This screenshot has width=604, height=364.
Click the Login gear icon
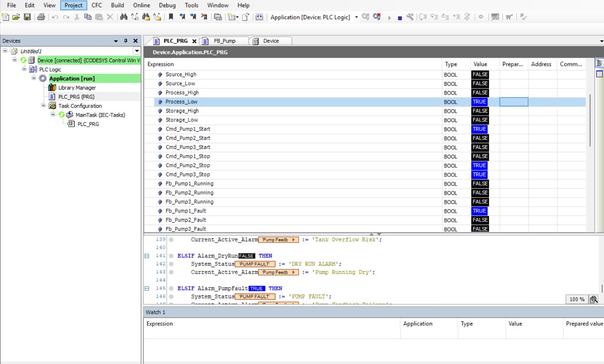coord(366,17)
